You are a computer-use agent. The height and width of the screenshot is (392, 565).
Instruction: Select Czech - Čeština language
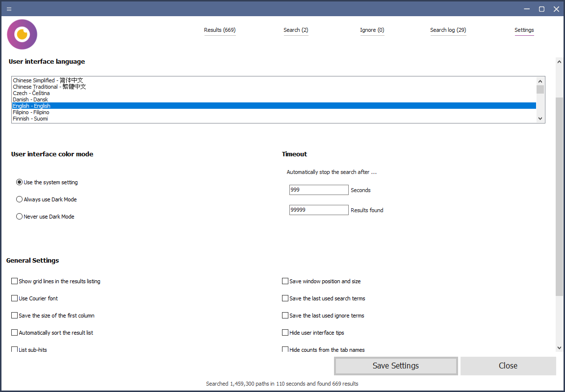pyautogui.click(x=274, y=93)
